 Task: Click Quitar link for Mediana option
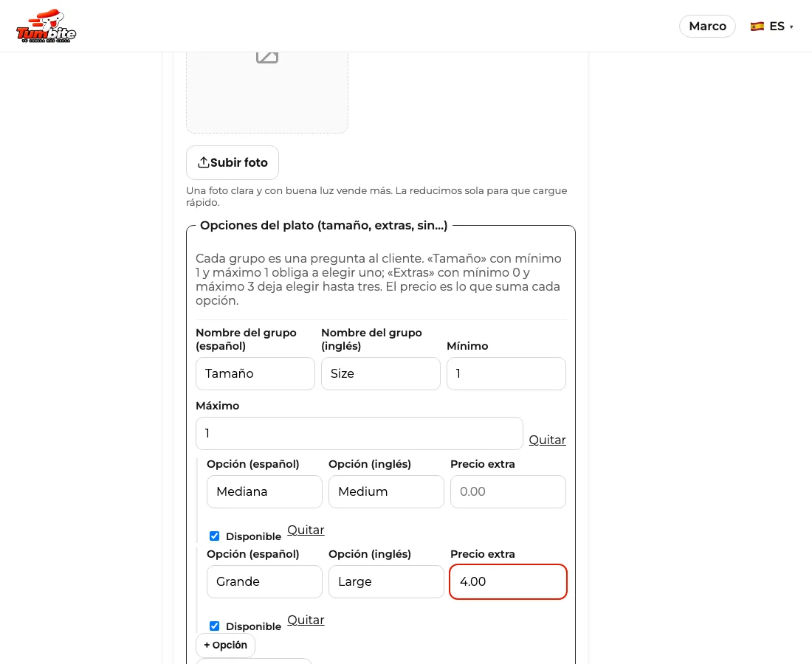pyautogui.click(x=306, y=530)
